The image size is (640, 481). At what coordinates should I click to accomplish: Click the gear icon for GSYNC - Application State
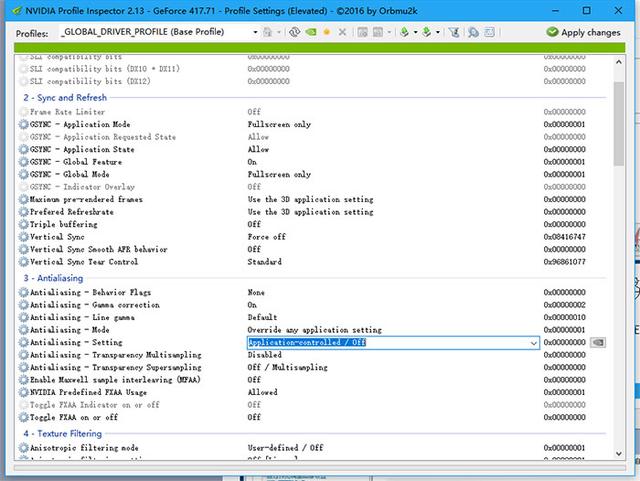point(24,149)
